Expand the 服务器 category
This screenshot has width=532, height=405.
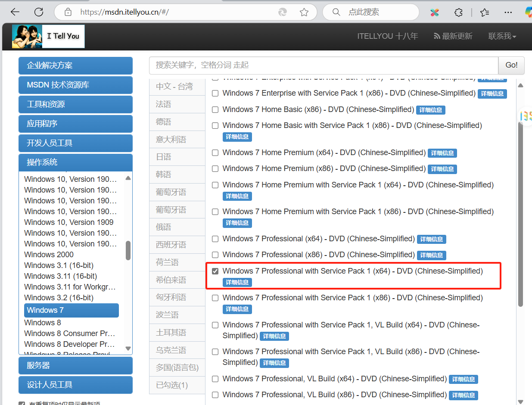(75, 365)
